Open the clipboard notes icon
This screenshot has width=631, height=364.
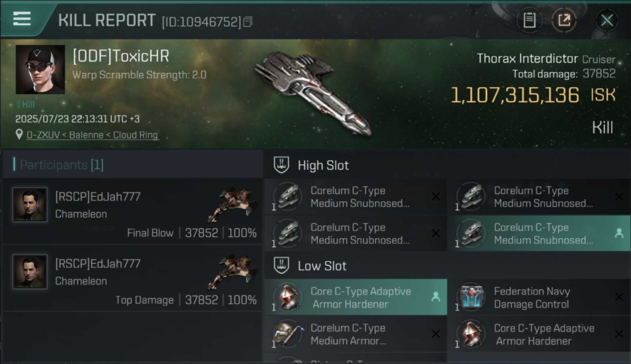[x=529, y=20]
